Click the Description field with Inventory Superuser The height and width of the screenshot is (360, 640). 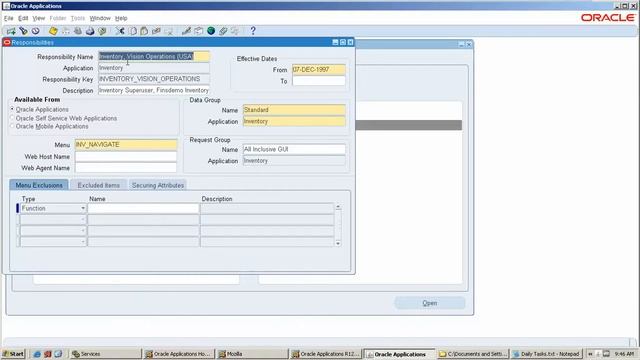154,90
